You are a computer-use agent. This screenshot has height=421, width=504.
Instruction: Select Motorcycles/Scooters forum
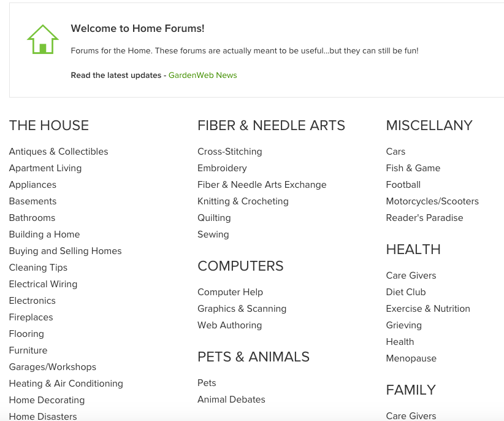click(x=432, y=201)
